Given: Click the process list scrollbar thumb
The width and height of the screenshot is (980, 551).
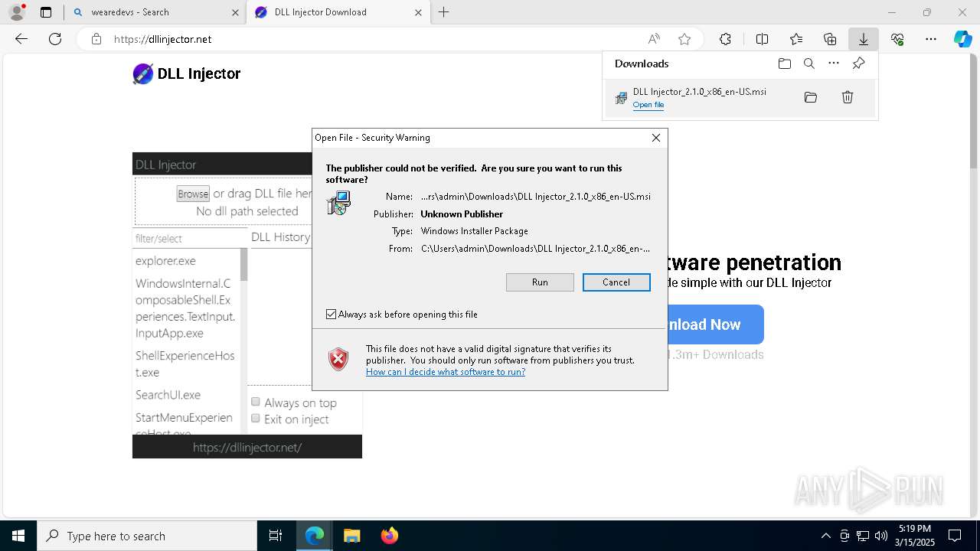Looking at the screenshot, I should pos(244,266).
